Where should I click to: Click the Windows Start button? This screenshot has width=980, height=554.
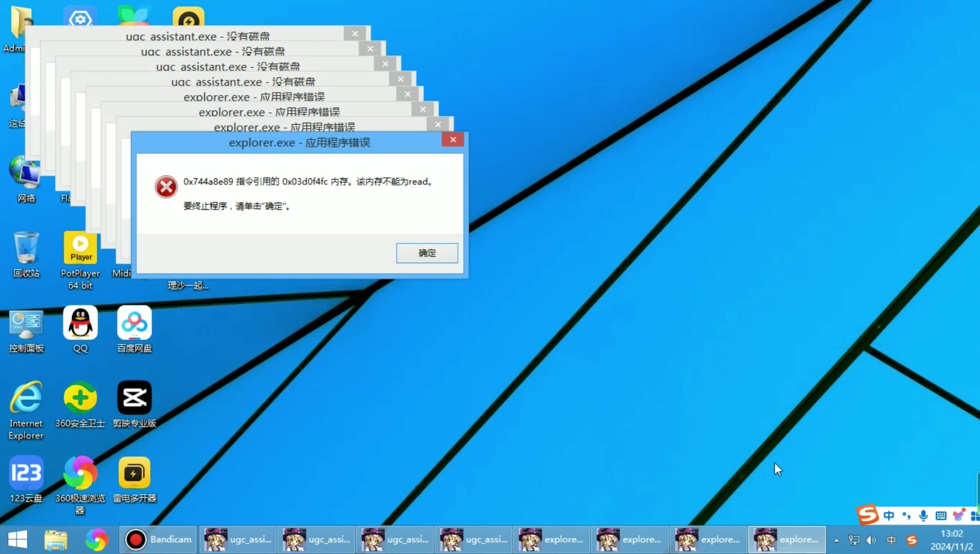[17, 540]
